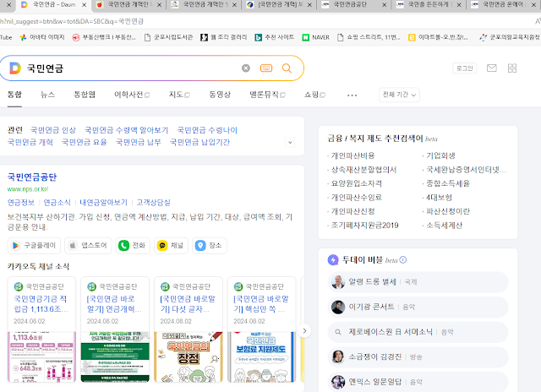Screen dimensions: 541x392
Task: Click the 투데이 버블 lightning logo
Action: point(333,260)
